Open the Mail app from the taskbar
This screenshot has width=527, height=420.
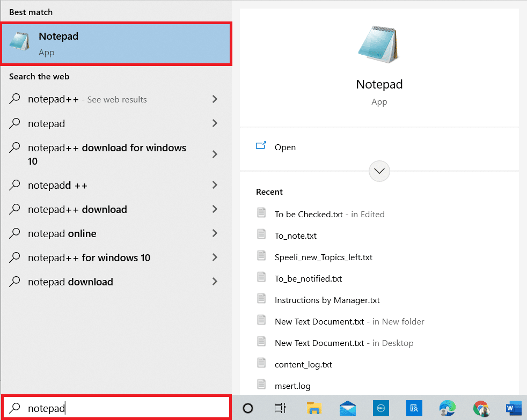[348, 408]
